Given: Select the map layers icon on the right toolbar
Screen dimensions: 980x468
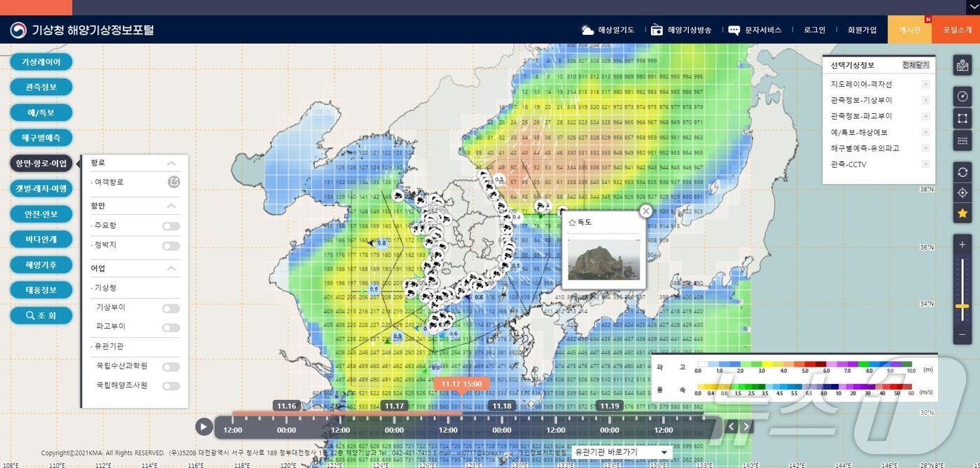Looking at the screenshot, I should (962, 64).
